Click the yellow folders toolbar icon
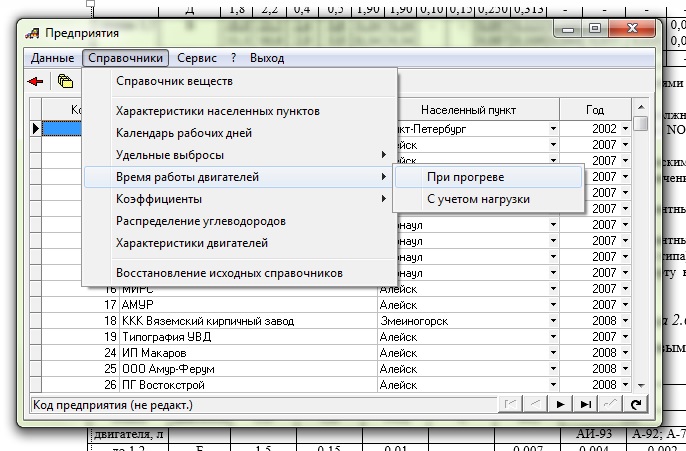686x451 pixels. 66,82
